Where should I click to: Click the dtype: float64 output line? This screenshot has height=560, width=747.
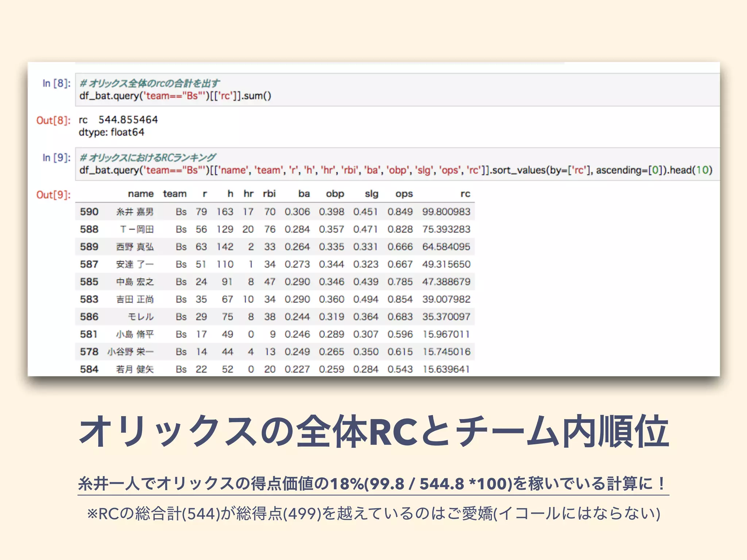click(x=111, y=132)
